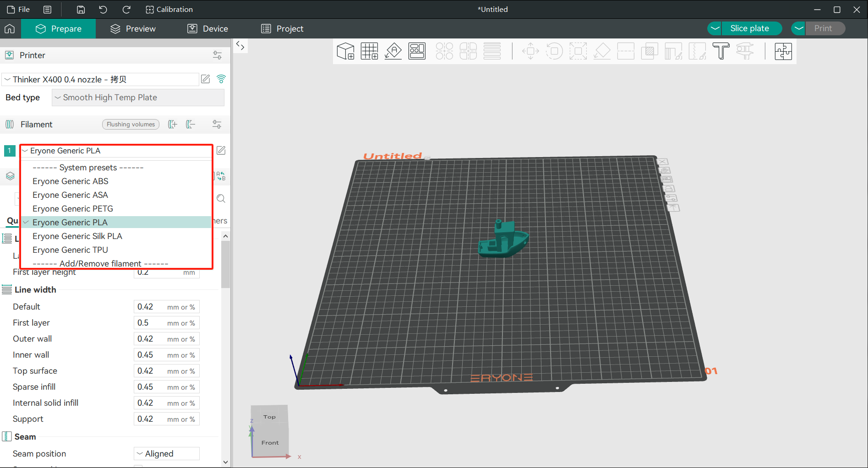This screenshot has height=468, width=868.
Task: Select the Rotate tool icon
Action: tap(554, 51)
